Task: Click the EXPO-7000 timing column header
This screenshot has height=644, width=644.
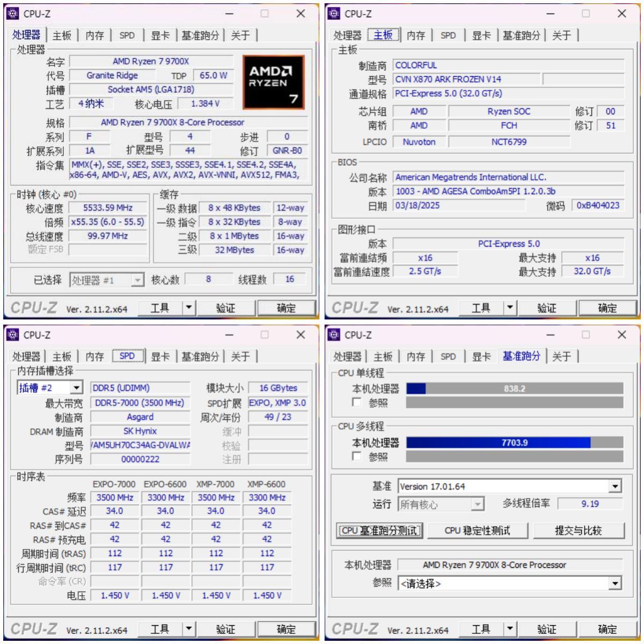Action: tap(114, 484)
